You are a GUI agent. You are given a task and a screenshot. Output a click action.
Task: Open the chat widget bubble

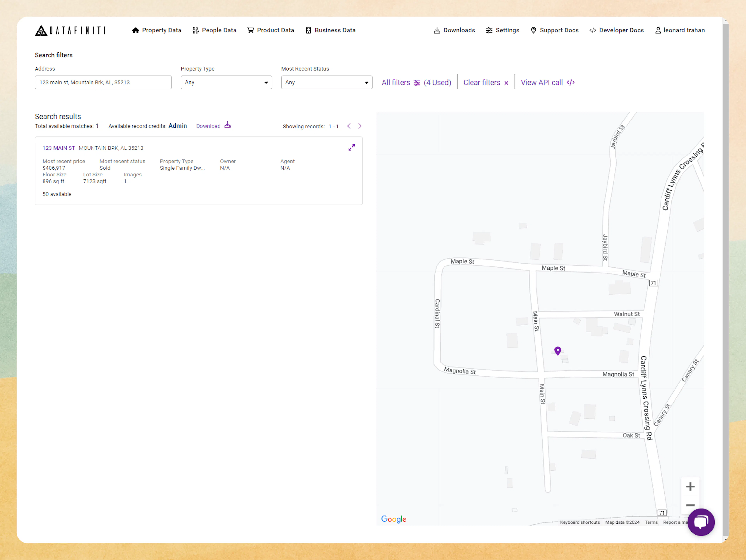[701, 522]
